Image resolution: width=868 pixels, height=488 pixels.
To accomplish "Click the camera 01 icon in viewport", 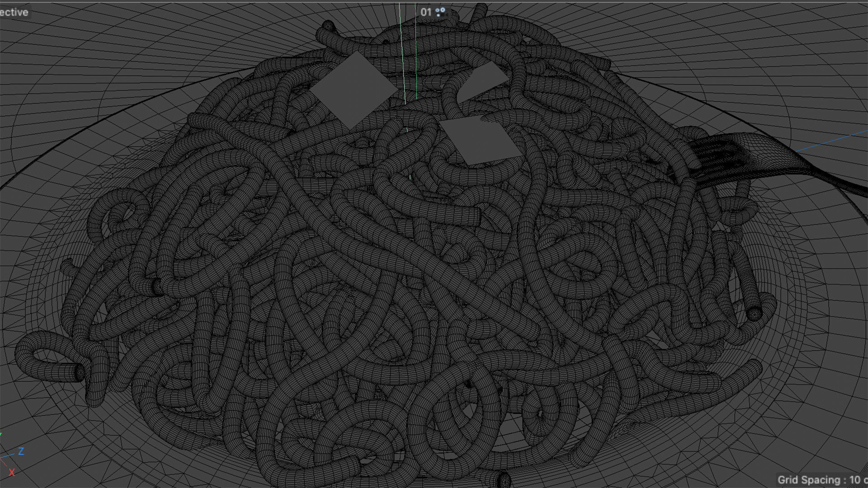I will pyautogui.click(x=441, y=12).
